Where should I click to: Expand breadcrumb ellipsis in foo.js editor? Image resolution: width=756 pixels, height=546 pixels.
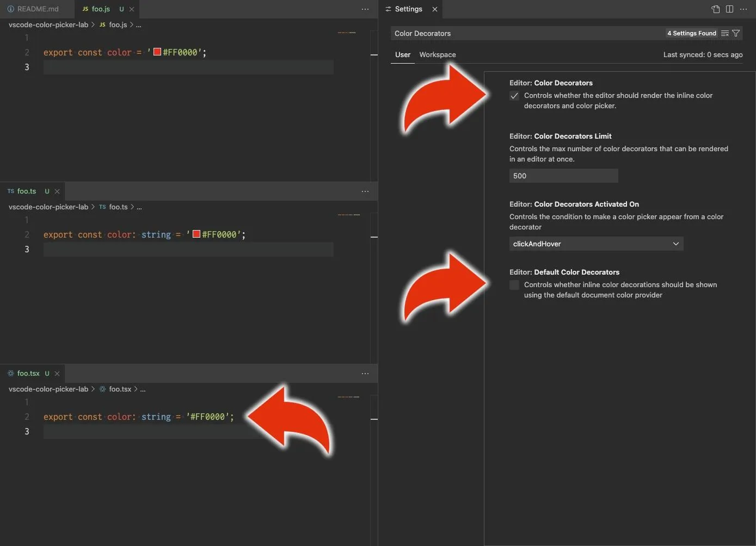(x=139, y=25)
